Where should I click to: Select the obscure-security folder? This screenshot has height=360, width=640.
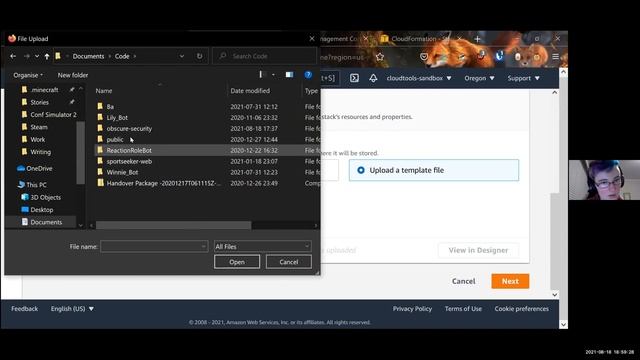129,129
